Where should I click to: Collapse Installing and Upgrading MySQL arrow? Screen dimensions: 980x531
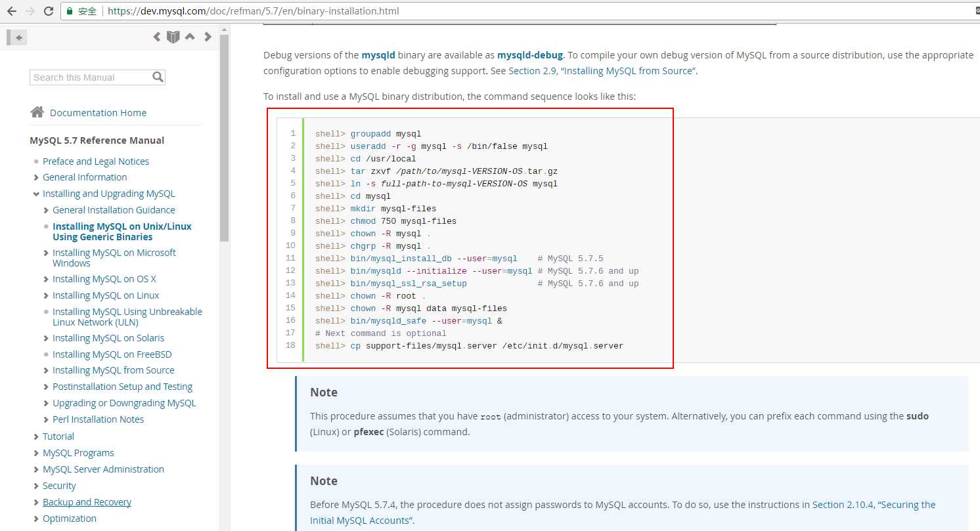[x=36, y=194]
